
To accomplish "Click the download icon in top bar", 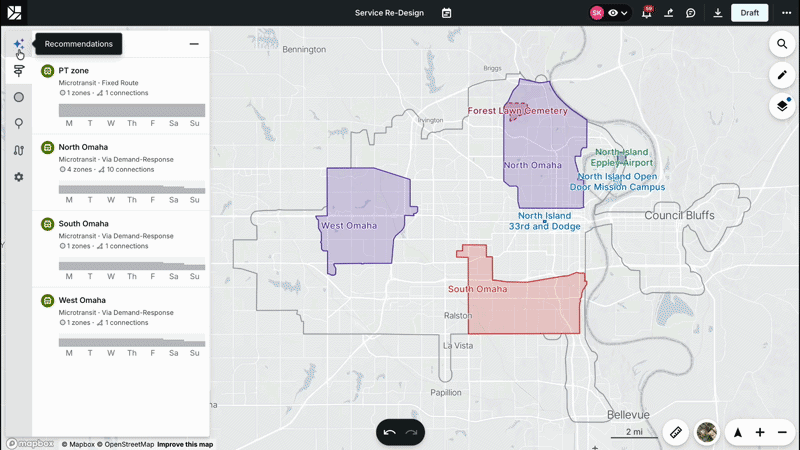I will click(717, 13).
